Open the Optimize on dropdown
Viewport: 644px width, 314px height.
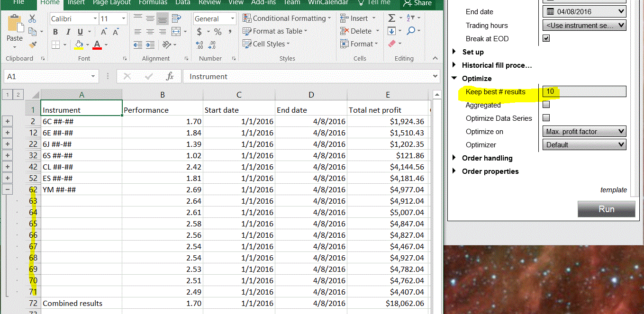(585, 131)
